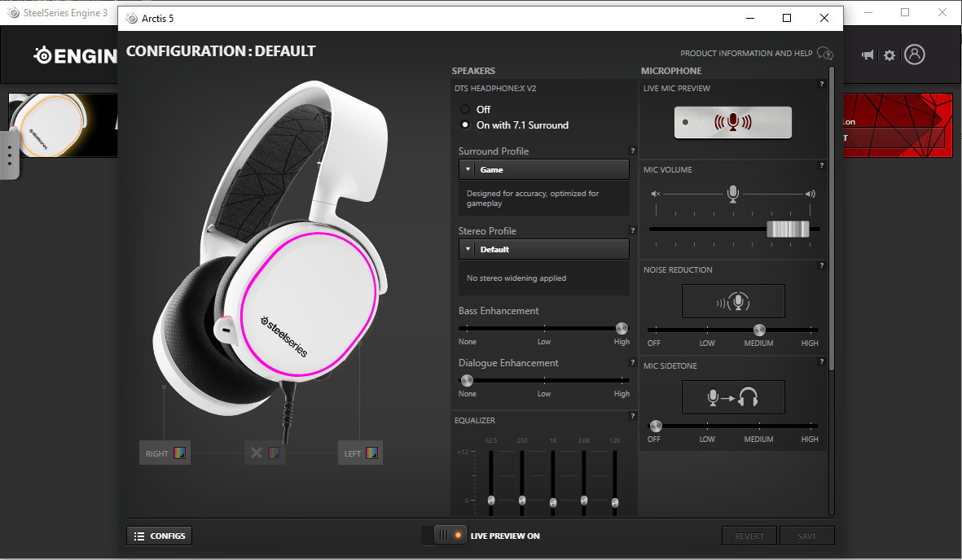The width and height of the screenshot is (962, 560).
Task: Click the SteelSeries Engine logo
Action: tap(75, 56)
